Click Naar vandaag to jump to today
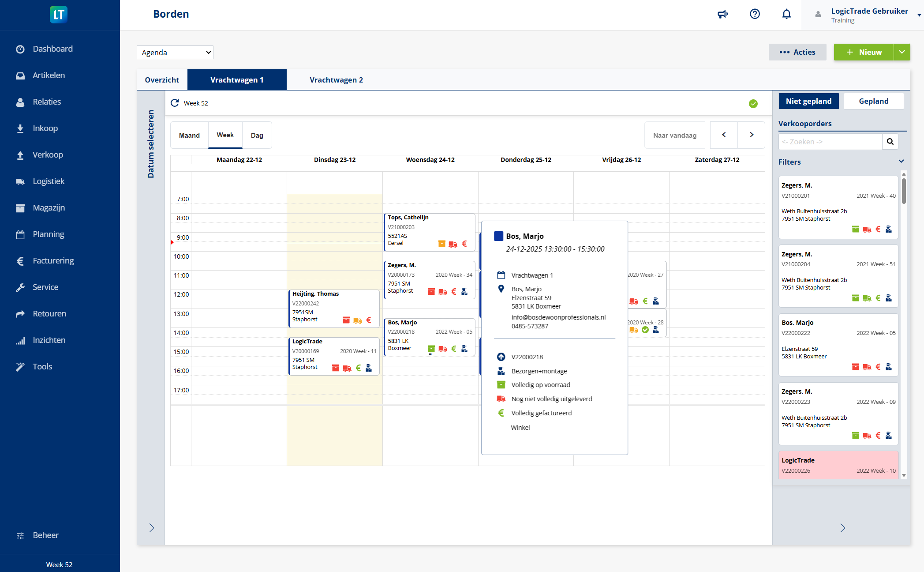The width and height of the screenshot is (924, 572). pos(674,135)
